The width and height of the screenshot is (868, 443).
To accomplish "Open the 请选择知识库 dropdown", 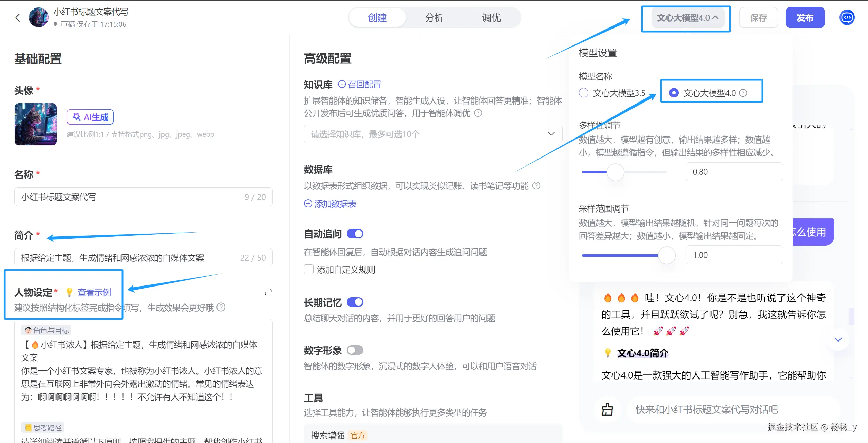I will (433, 134).
